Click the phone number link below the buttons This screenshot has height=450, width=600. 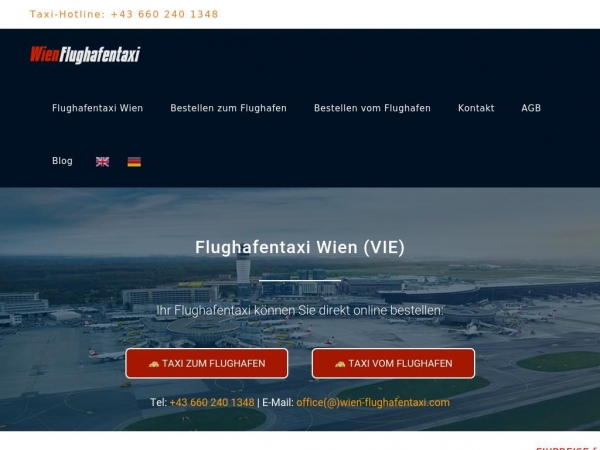(x=212, y=403)
